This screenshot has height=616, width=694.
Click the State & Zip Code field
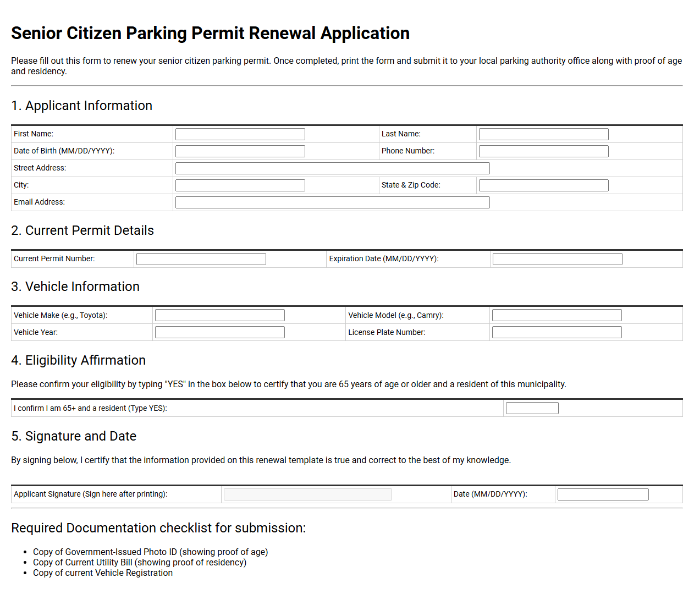543,185
